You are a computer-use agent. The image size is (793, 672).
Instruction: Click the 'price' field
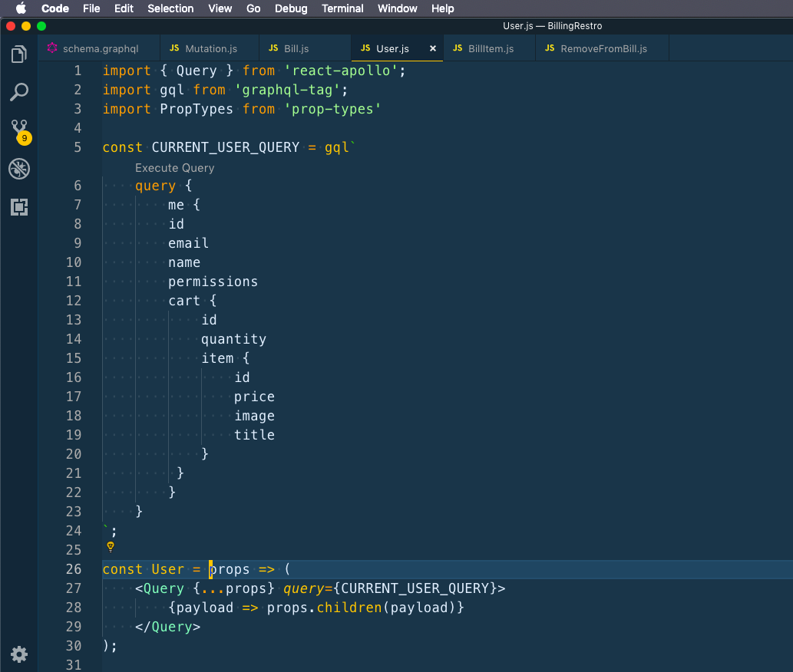click(254, 397)
